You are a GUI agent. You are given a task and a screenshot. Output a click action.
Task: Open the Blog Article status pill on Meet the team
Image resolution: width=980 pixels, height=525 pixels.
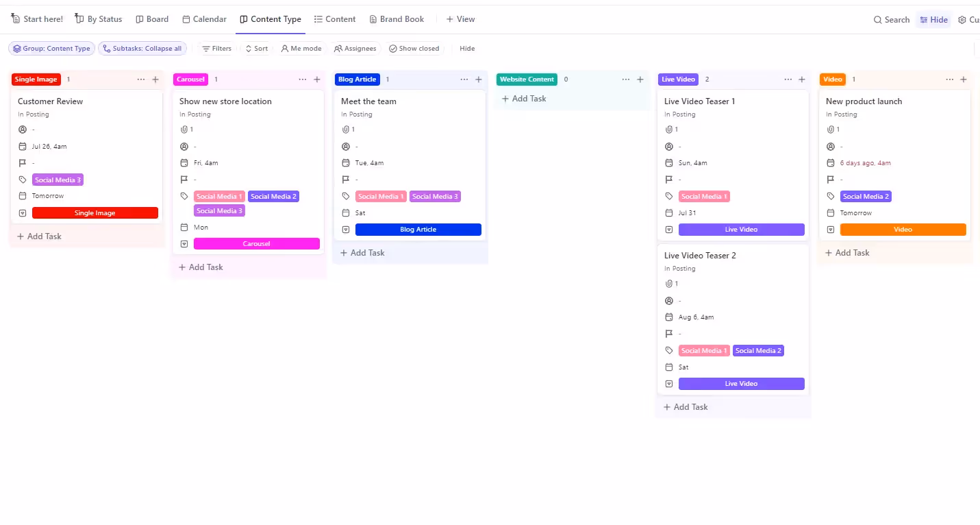418,229
